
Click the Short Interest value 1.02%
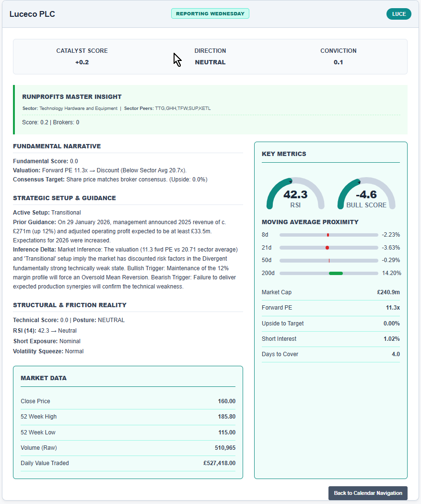[391, 339]
